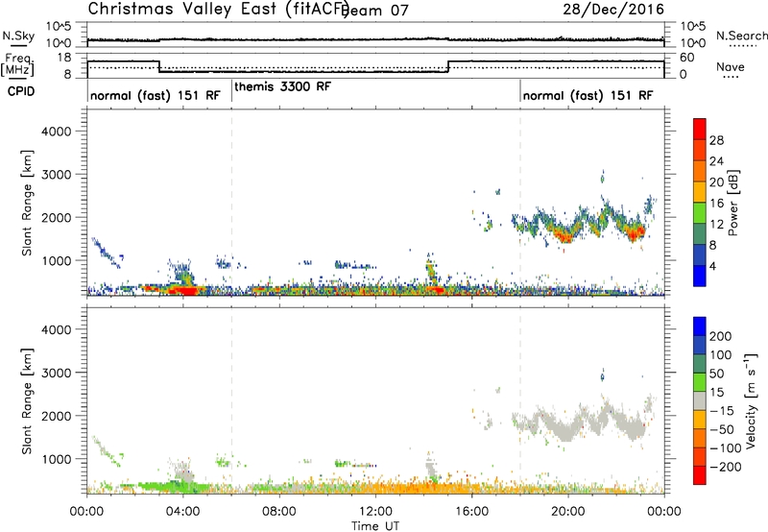This screenshot has width=768, height=532.
Task: Select the date label 28/Dec/2016
Action: pos(613,9)
